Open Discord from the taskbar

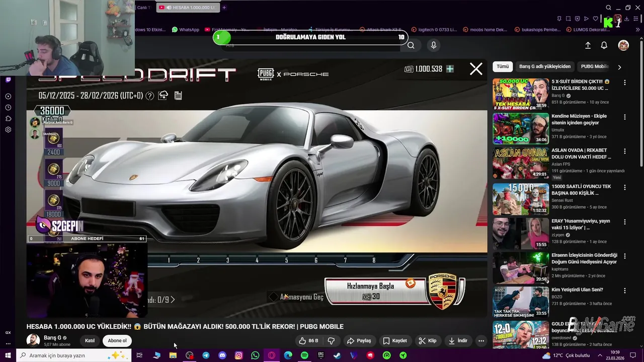(x=222, y=355)
